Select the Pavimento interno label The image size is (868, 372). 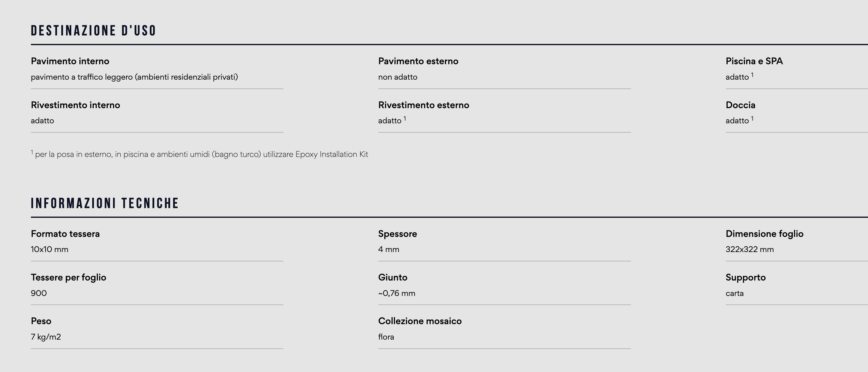[x=70, y=61]
